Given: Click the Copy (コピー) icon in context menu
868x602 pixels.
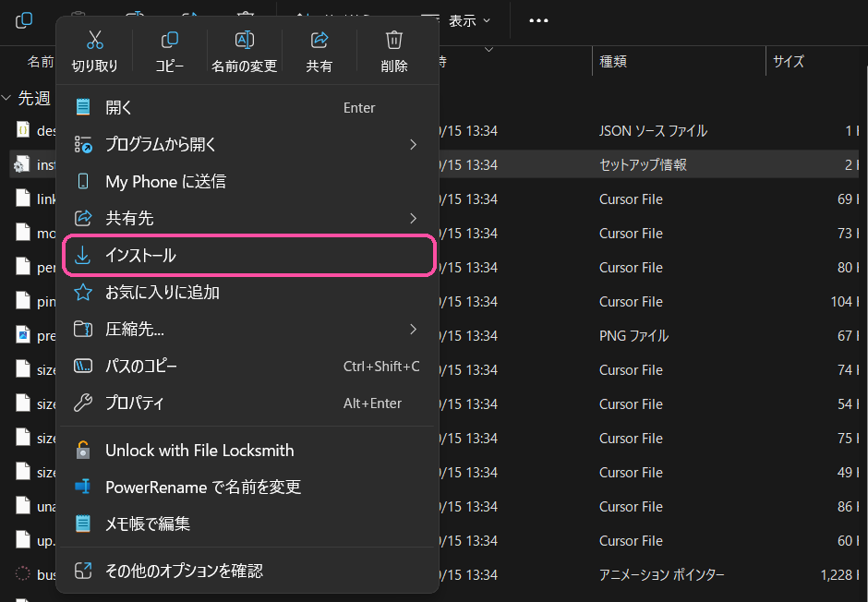Looking at the screenshot, I should [169, 40].
